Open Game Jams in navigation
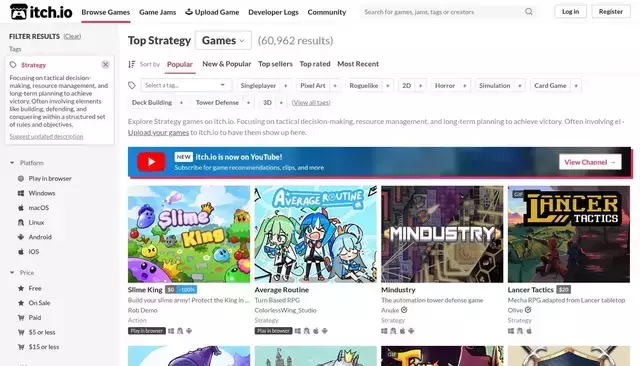The width and height of the screenshot is (640, 366). pos(158,12)
